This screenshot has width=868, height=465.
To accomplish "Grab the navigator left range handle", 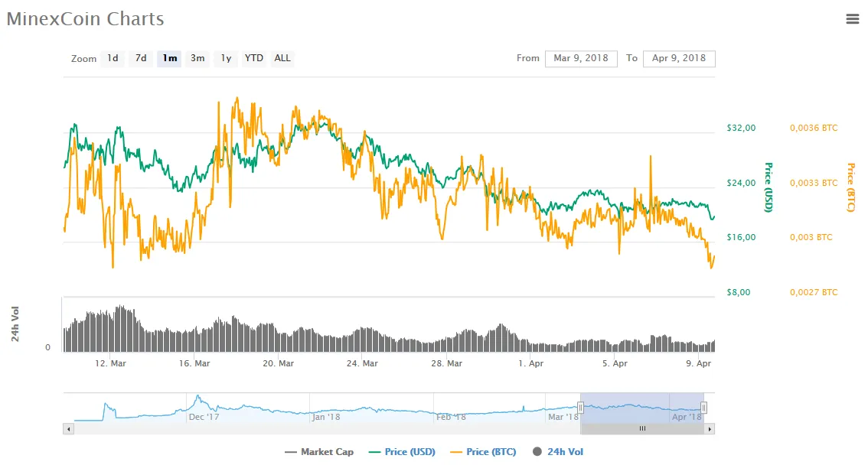I will [580, 408].
